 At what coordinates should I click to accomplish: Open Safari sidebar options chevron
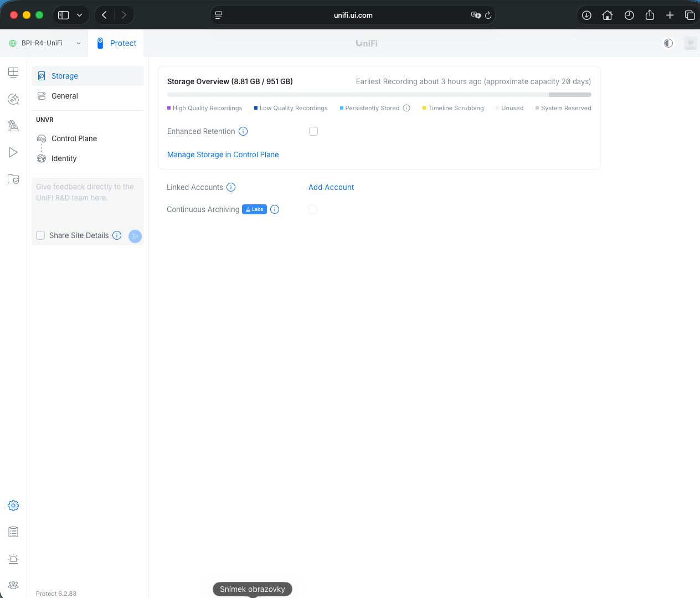[x=80, y=15]
